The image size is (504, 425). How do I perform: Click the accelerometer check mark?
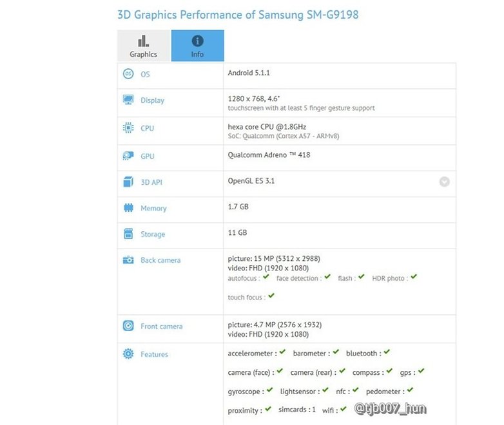click(x=282, y=352)
